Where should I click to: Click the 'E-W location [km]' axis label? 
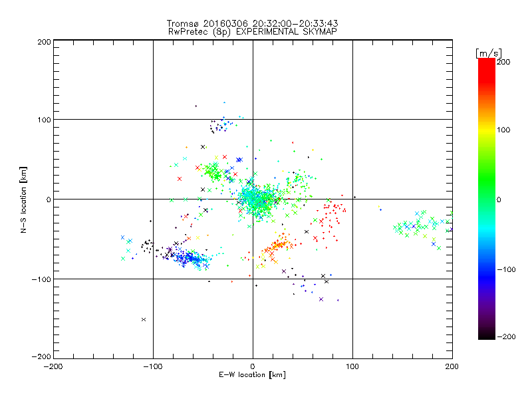(x=252, y=375)
